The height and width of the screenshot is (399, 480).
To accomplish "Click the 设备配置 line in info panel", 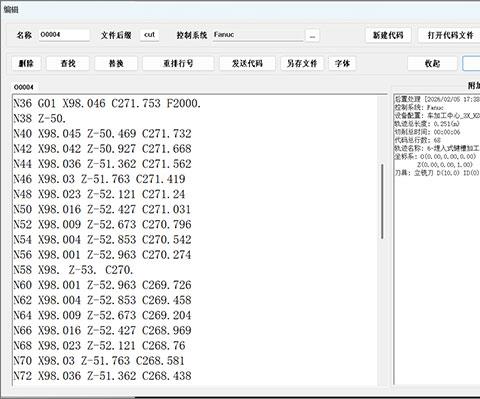I will coord(437,116).
